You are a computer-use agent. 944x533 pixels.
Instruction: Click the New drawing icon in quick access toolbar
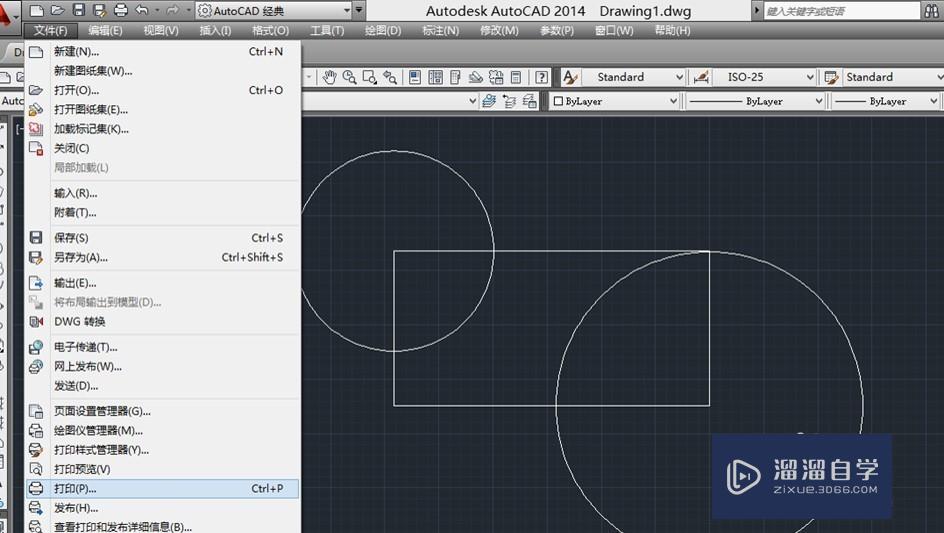point(37,10)
